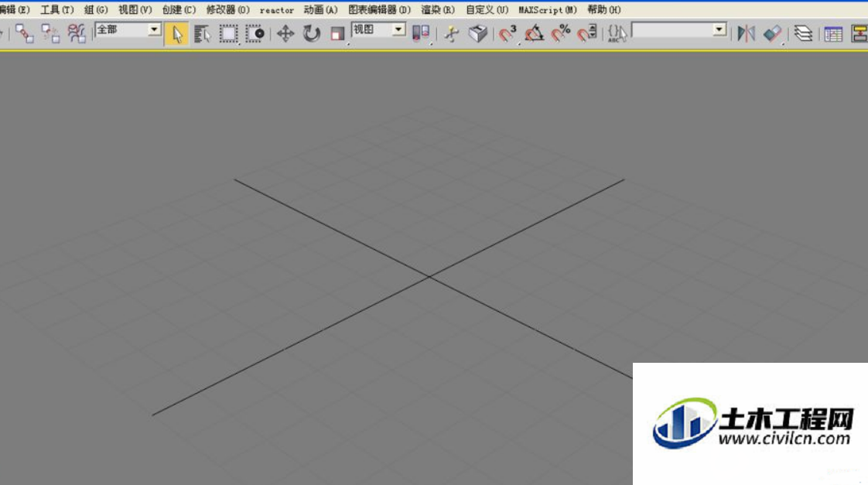Screen dimensions: 868x485
Task: Open the 帮助(H) menu
Action: click(604, 10)
